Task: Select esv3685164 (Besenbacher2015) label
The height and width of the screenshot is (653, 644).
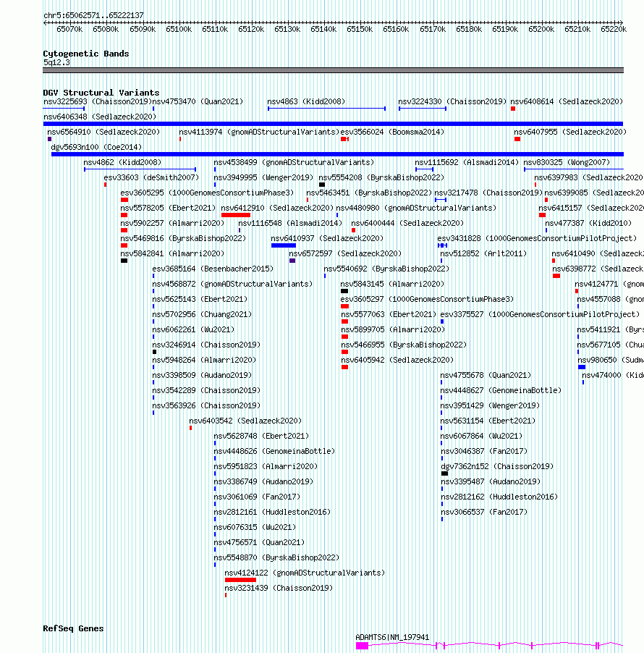Action: coord(213,269)
